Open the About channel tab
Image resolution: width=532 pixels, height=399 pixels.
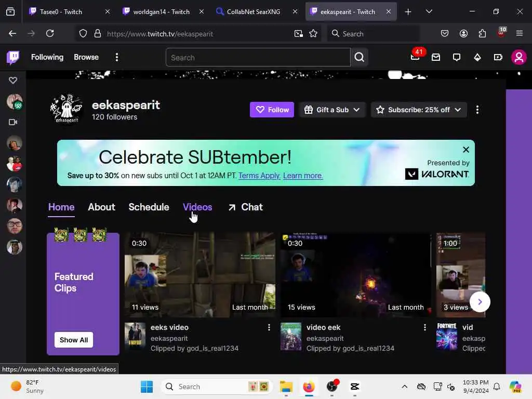[x=101, y=207]
